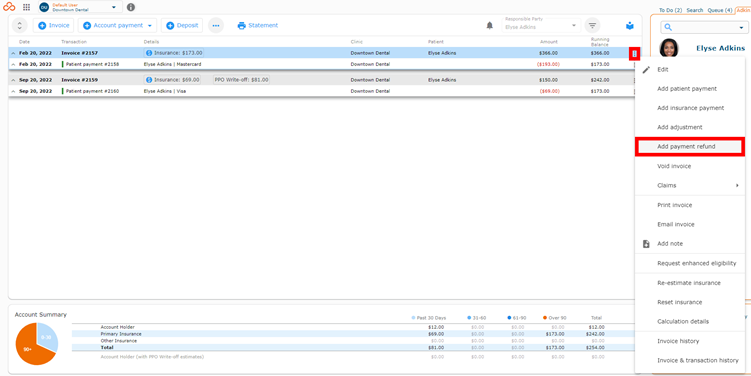Image resolution: width=751 pixels, height=376 pixels.
Task: Click the $254.00 total value
Action: (x=595, y=347)
